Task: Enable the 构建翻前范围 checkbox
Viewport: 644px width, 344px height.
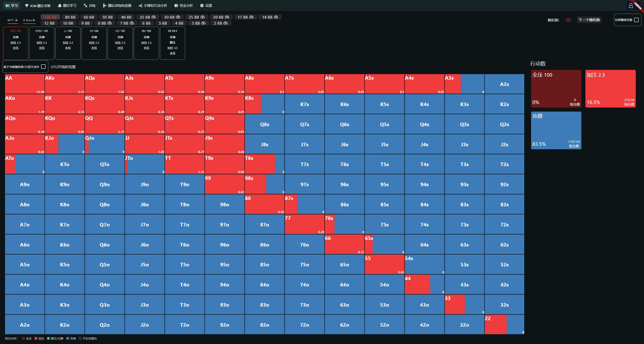Action: [x=636, y=20]
